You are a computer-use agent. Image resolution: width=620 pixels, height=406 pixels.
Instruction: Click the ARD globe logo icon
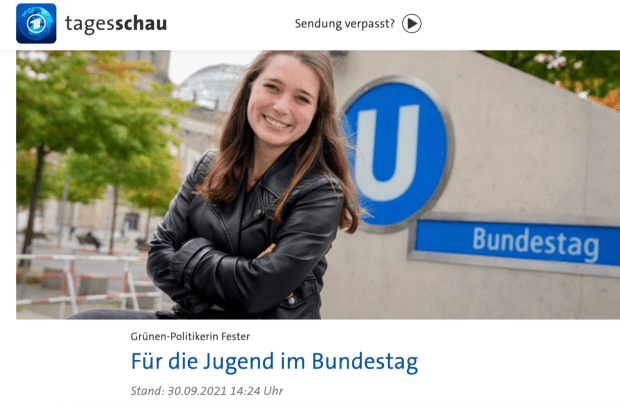tap(36, 23)
